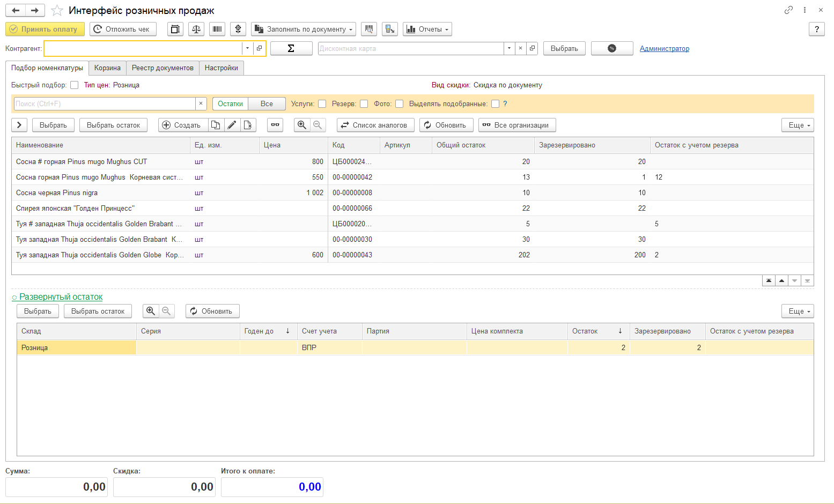Switch to the Корзина tab
Viewport: 834px width, 504px height.
click(107, 68)
